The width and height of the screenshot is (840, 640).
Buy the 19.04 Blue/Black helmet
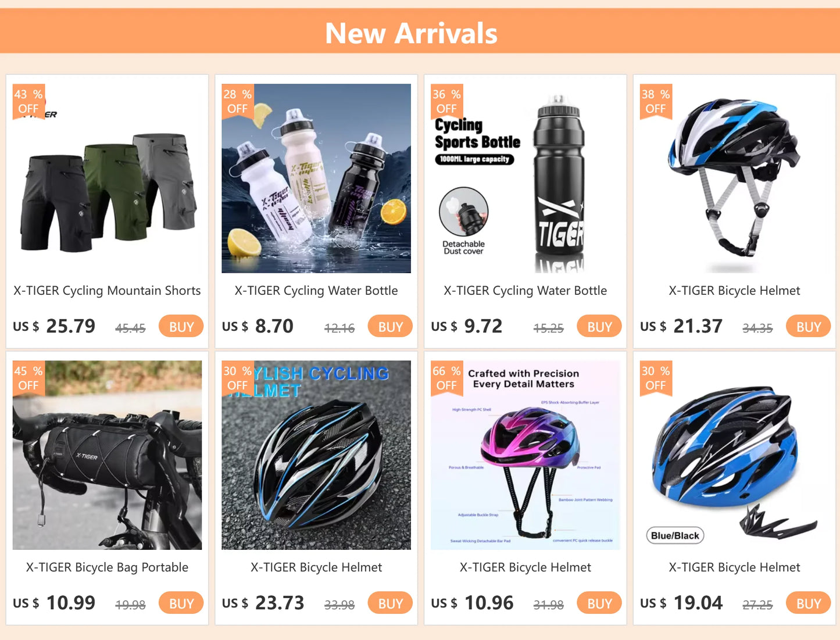pos(809,603)
